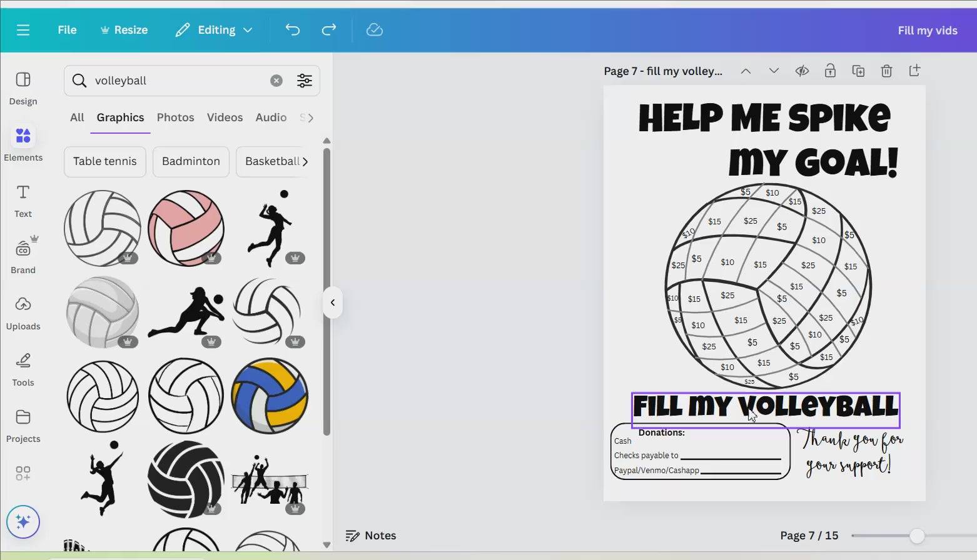Select the Badminton suggestion chip
Viewport: 977px width, 560px height.
[191, 161]
